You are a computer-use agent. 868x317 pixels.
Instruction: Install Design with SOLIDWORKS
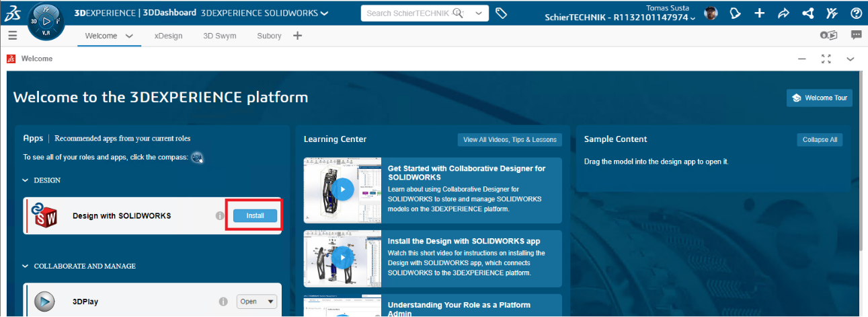pyautogui.click(x=255, y=215)
